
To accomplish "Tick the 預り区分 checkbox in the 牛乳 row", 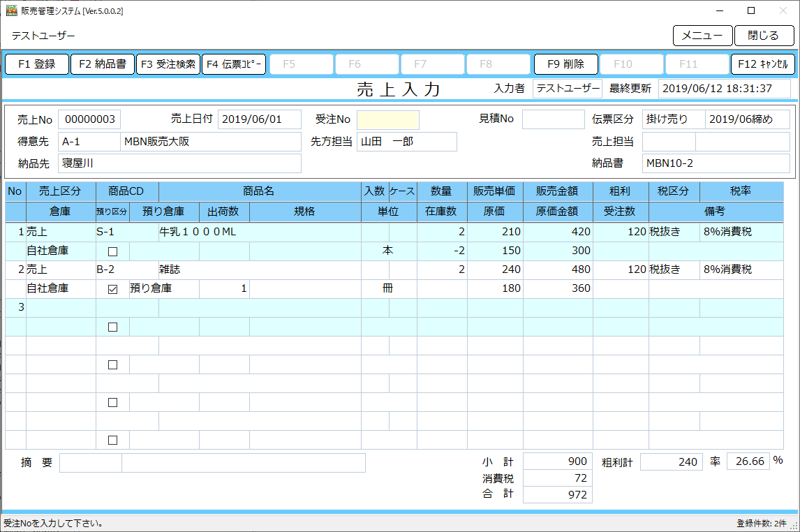I will pos(113,251).
